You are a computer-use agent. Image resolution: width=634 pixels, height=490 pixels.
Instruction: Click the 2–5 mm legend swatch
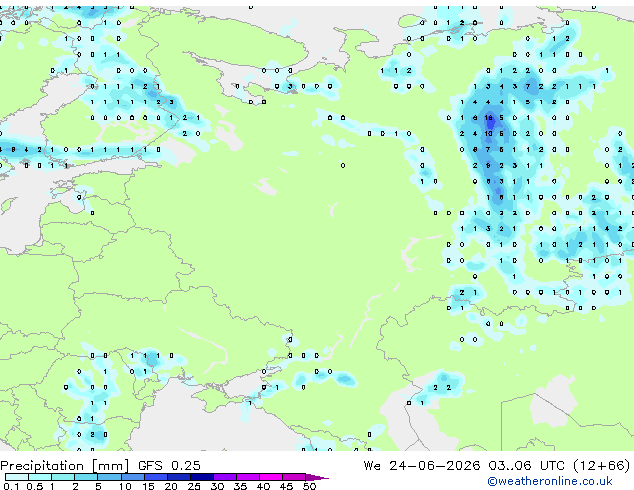click(x=86, y=477)
